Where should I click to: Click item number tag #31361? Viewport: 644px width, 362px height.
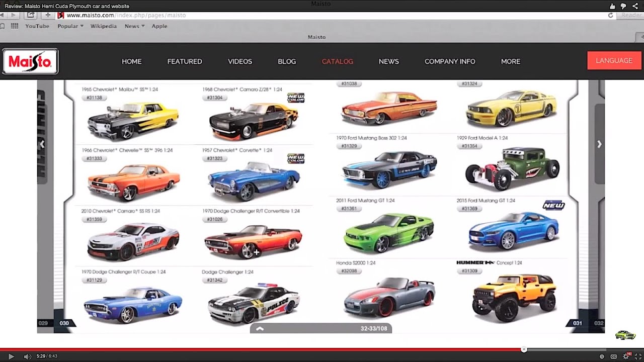(349, 208)
